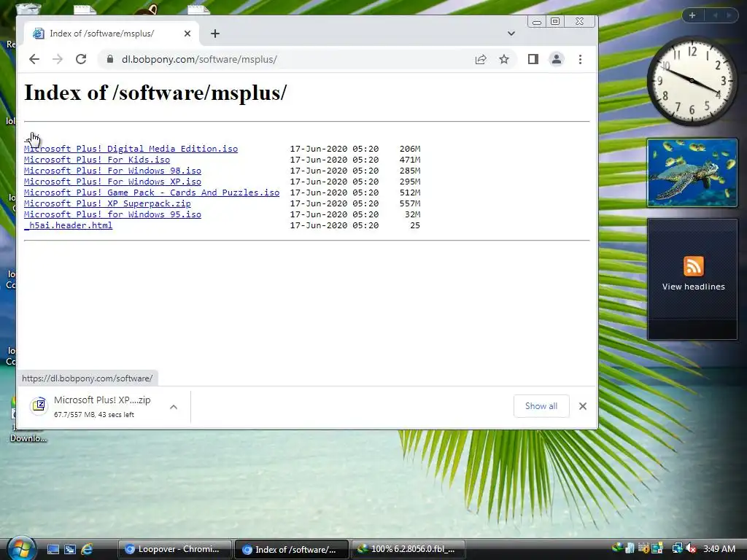Close the downloads bar
Viewport: 747px width, 560px height.
(x=583, y=406)
